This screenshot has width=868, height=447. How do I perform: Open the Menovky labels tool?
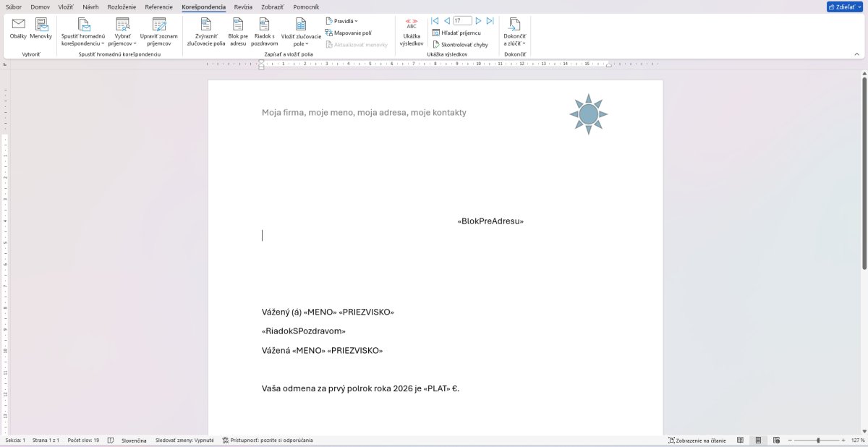[x=41, y=29]
